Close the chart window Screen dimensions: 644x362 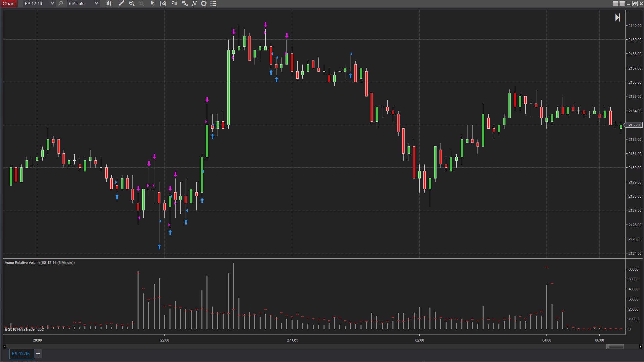(x=641, y=4)
